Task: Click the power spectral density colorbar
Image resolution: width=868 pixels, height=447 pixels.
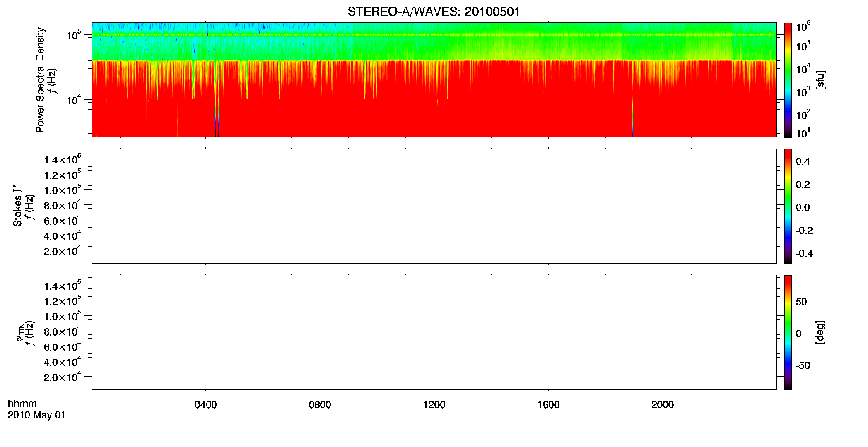Action: pyautogui.click(x=788, y=80)
